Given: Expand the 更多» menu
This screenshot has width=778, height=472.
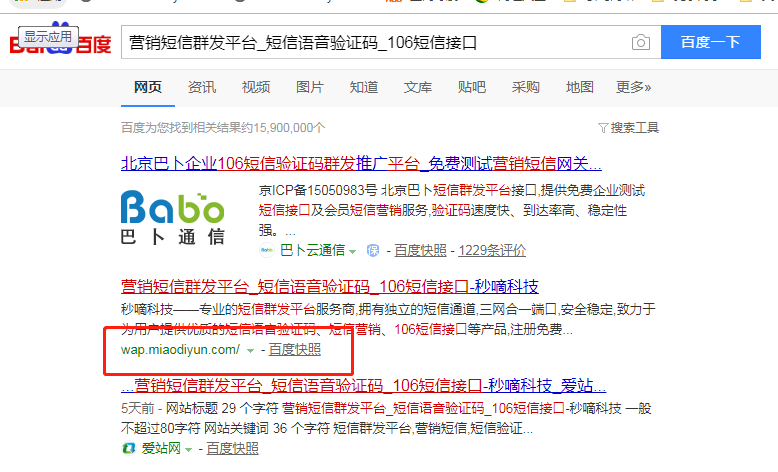Looking at the screenshot, I should (634, 87).
